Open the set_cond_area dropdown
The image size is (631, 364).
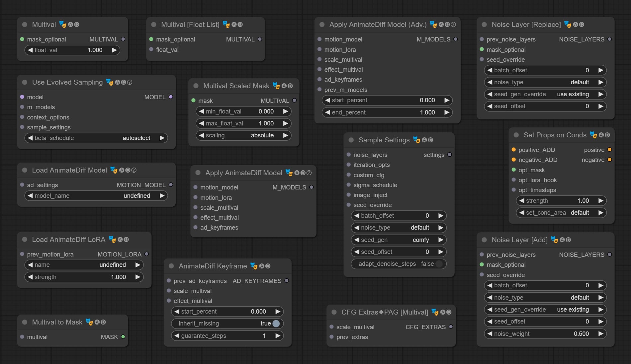point(561,213)
